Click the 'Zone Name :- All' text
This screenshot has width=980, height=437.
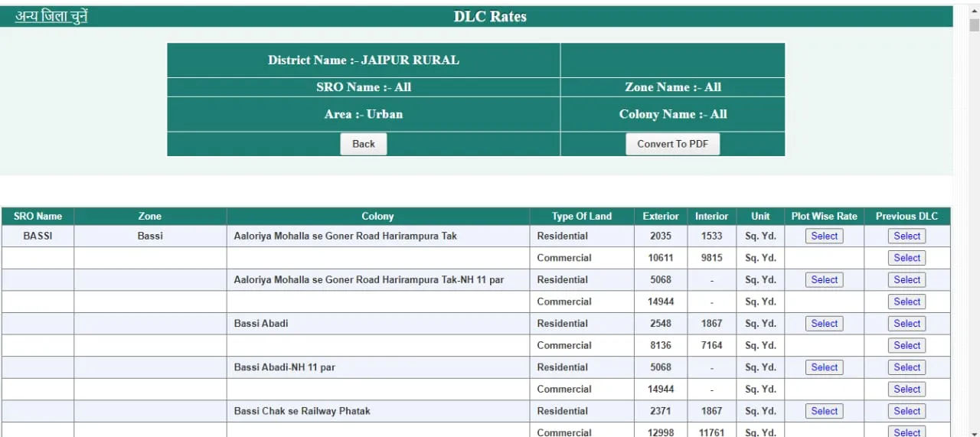click(673, 87)
